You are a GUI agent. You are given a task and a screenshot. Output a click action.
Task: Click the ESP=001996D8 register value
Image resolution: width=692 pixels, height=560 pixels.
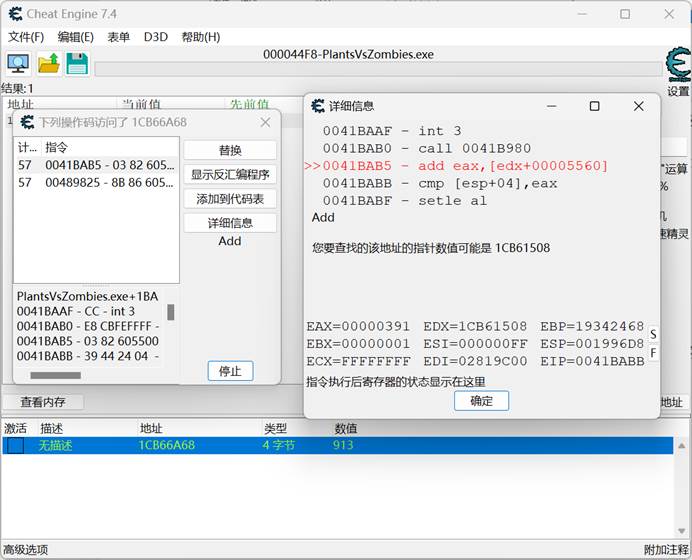(592, 344)
